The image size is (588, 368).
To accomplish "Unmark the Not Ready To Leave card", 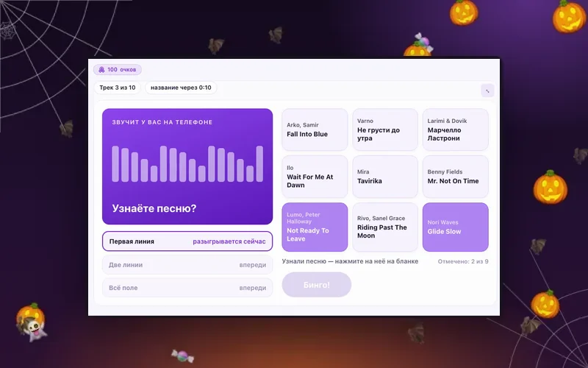I will pyautogui.click(x=315, y=227).
